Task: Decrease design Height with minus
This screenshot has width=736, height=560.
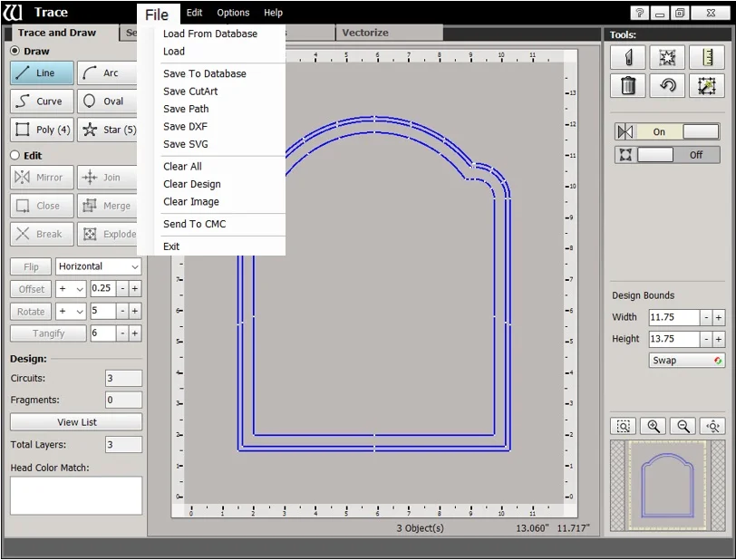Action: click(x=706, y=339)
